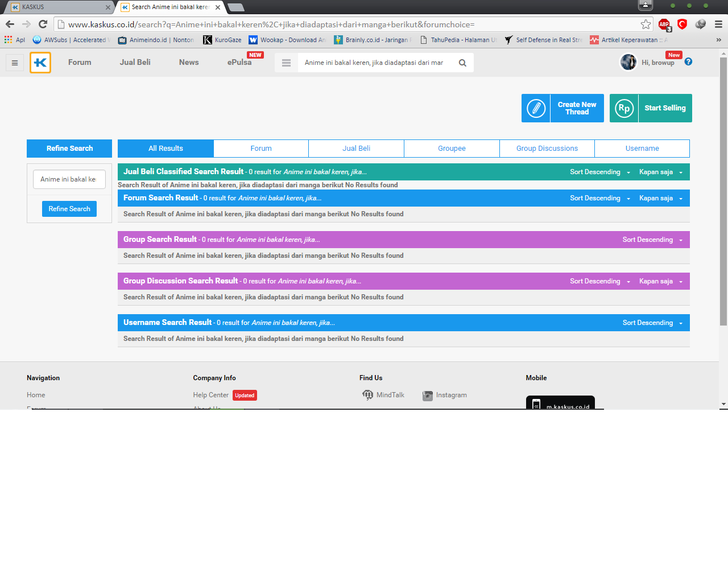Image resolution: width=728 pixels, height=568 pixels.
Task: Open ePulsa in top navigation
Action: tap(239, 63)
